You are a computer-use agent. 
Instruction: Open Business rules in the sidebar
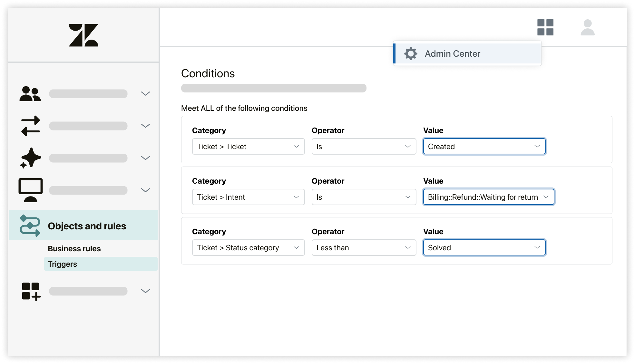coord(74,248)
